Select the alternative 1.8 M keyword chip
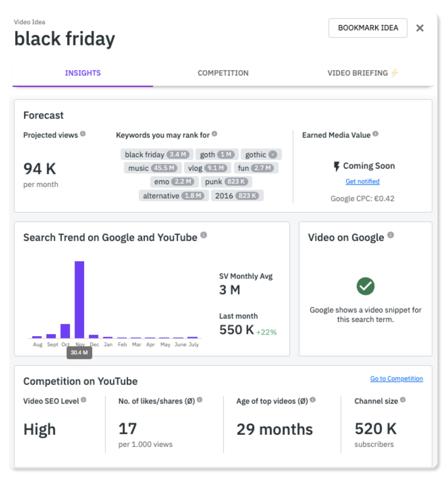Screen dimensions: 448x483 [174, 196]
